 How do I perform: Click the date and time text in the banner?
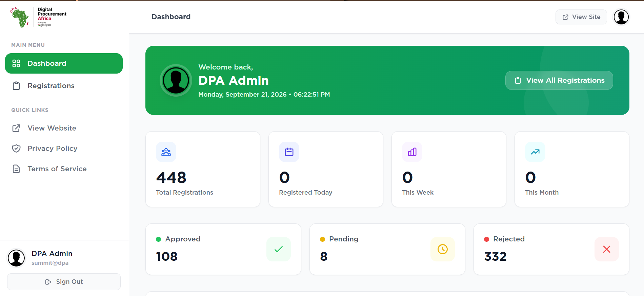pyautogui.click(x=264, y=95)
